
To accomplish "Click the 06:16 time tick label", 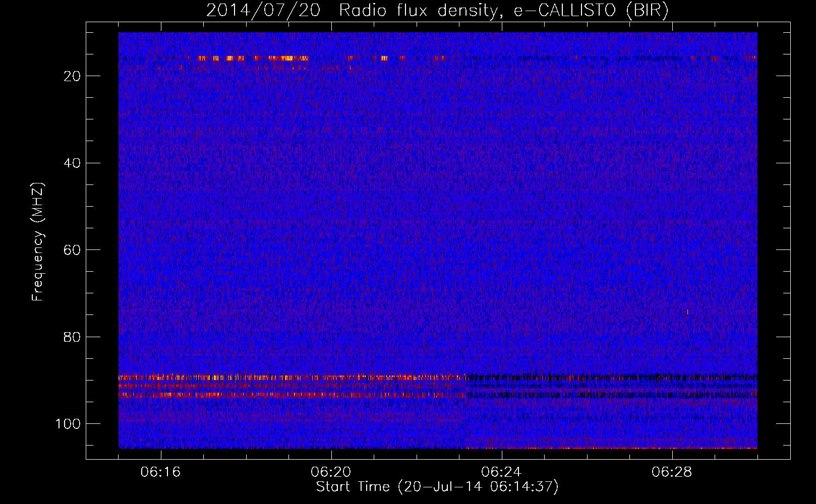I will 161,472.
